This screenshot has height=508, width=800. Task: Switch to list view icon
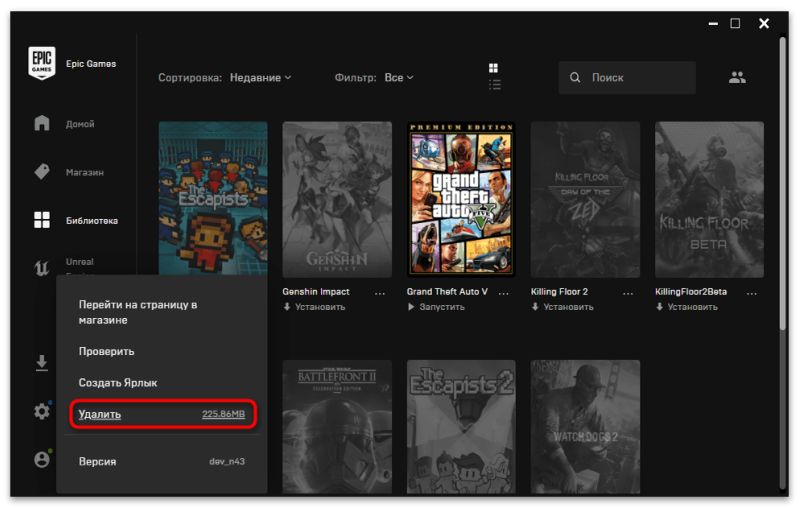pos(494,85)
